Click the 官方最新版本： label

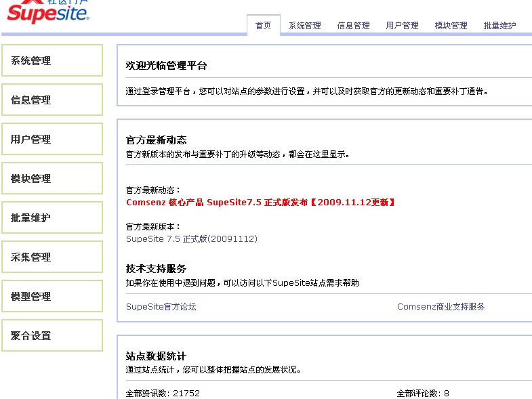[153, 227]
